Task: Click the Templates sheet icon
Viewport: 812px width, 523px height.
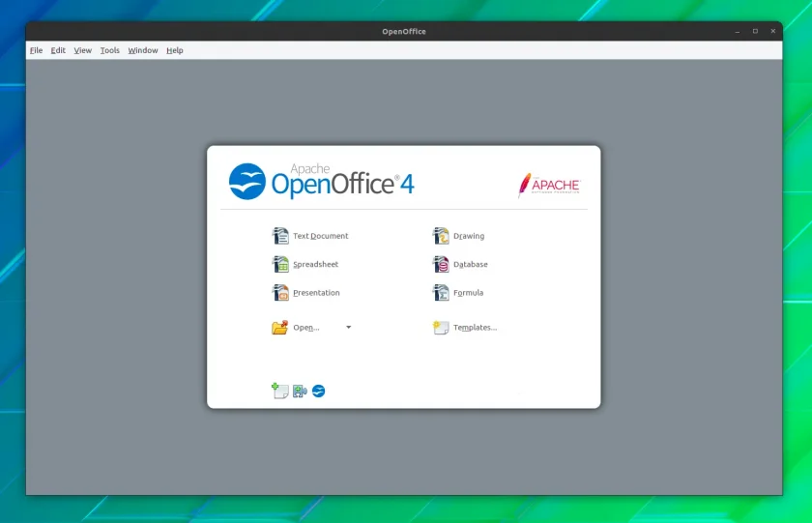Action: (x=441, y=328)
